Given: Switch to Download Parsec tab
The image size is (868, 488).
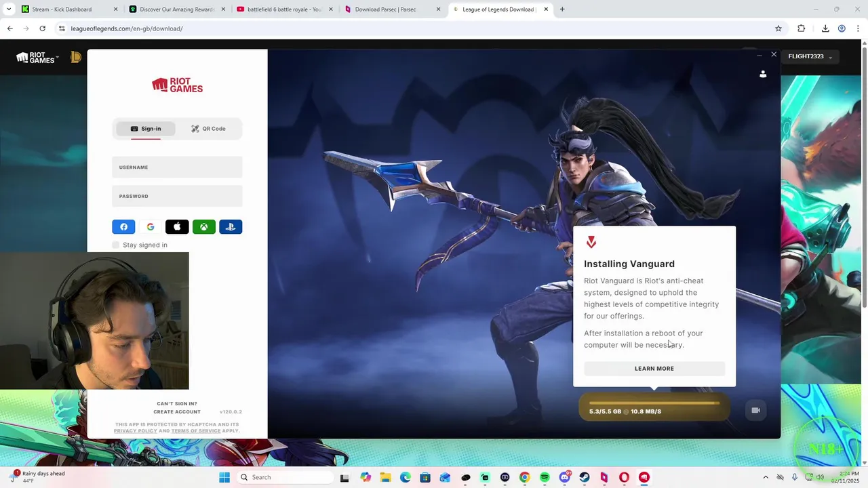Looking at the screenshot, I should [x=392, y=9].
